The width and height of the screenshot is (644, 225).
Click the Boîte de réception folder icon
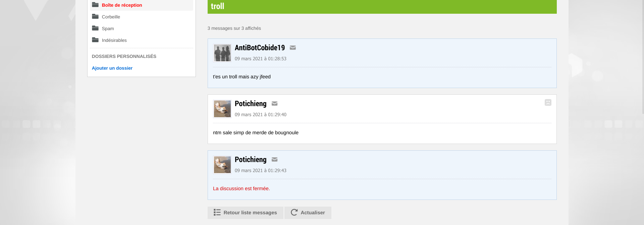[95, 5]
